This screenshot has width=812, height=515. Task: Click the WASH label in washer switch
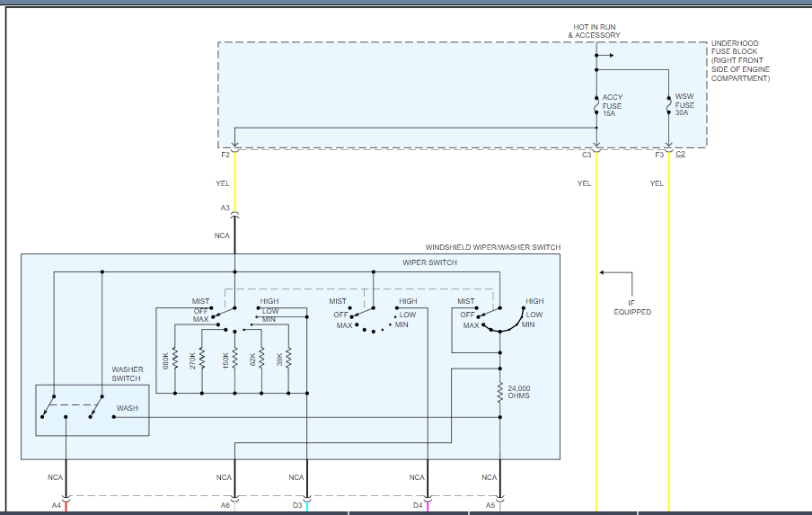pos(127,409)
